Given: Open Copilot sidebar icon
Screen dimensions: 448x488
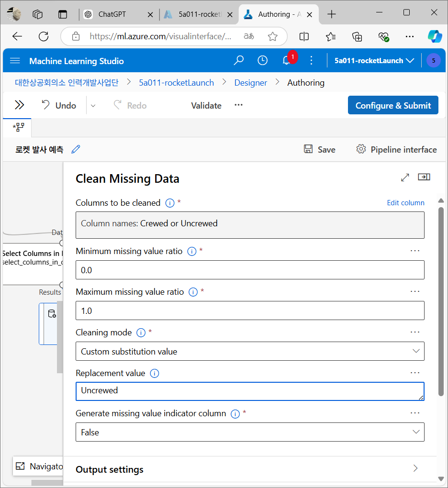Looking at the screenshot, I should point(435,36).
